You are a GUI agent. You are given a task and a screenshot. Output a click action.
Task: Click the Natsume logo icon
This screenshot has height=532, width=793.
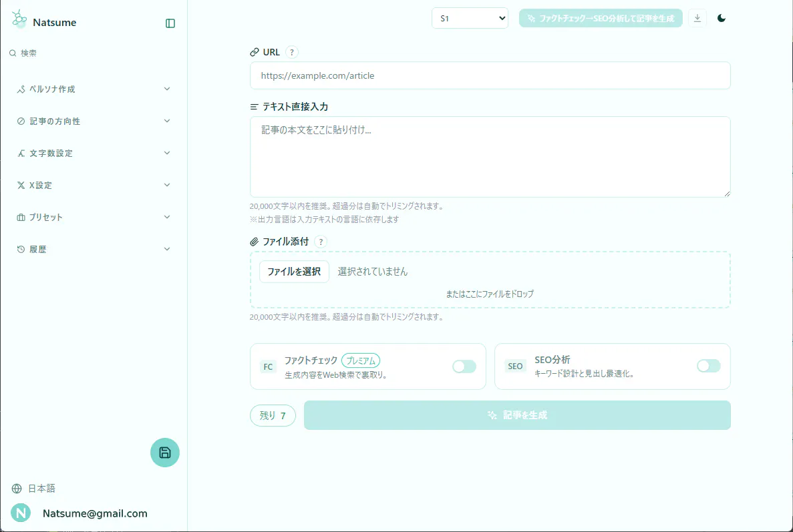pyautogui.click(x=19, y=19)
